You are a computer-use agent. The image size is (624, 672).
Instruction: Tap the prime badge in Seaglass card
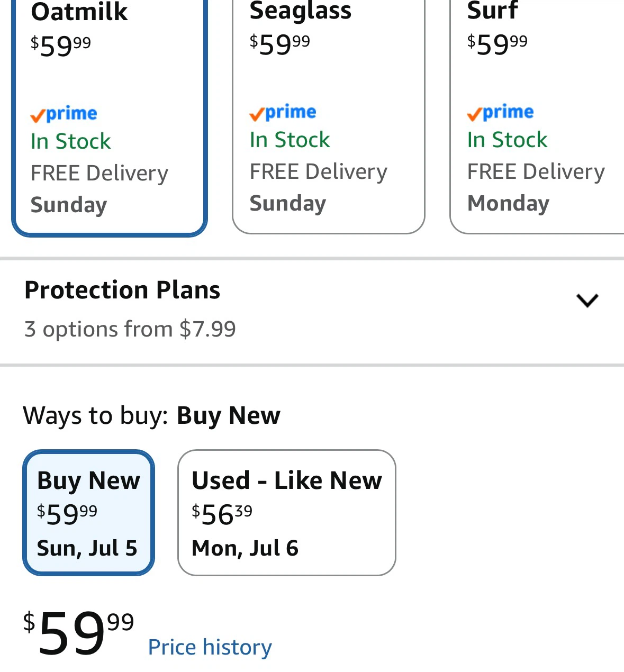pos(283,112)
